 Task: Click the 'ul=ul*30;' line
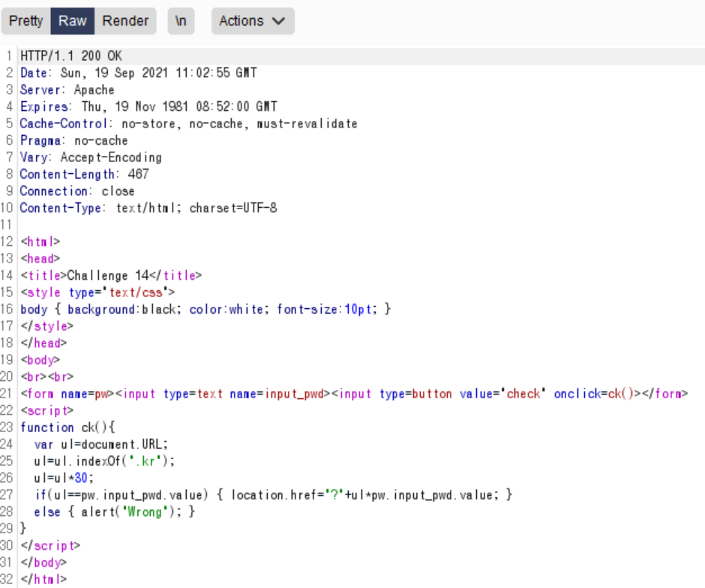(64, 478)
